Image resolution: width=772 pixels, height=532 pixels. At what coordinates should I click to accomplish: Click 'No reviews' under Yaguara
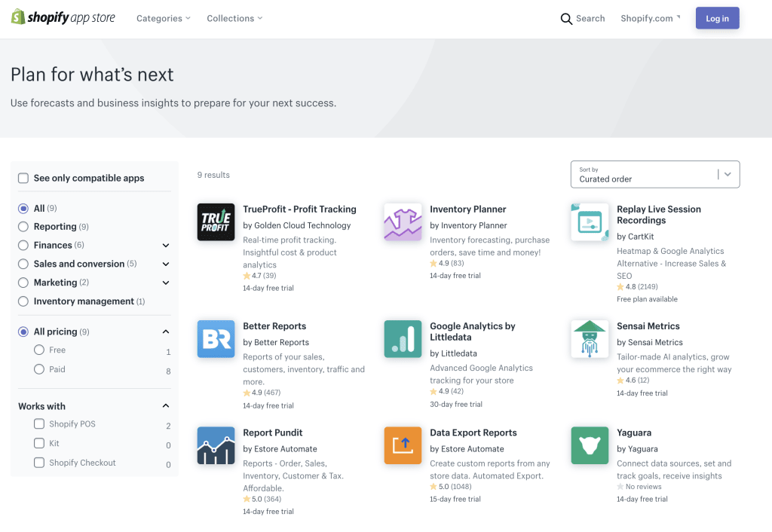pos(644,487)
